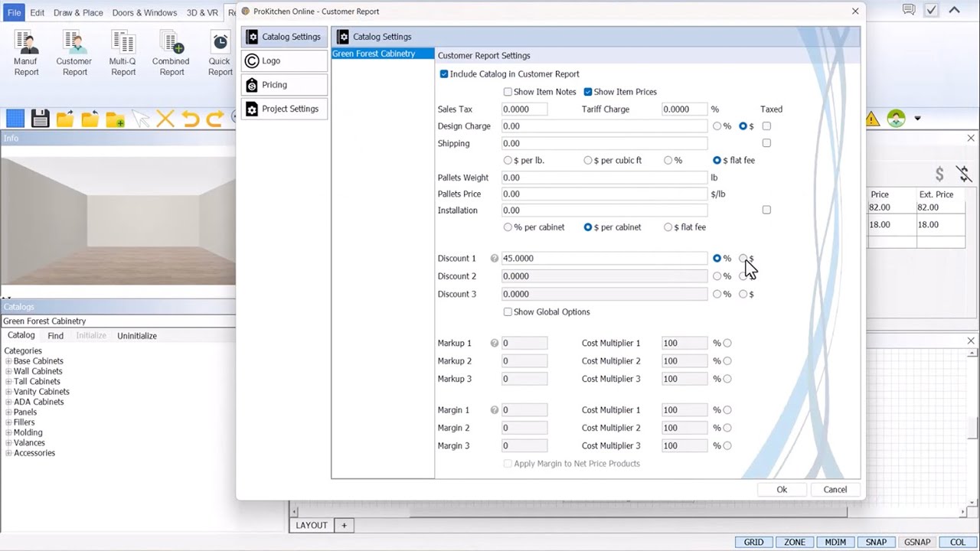Open the Manuf Report icon

click(x=25, y=54)
